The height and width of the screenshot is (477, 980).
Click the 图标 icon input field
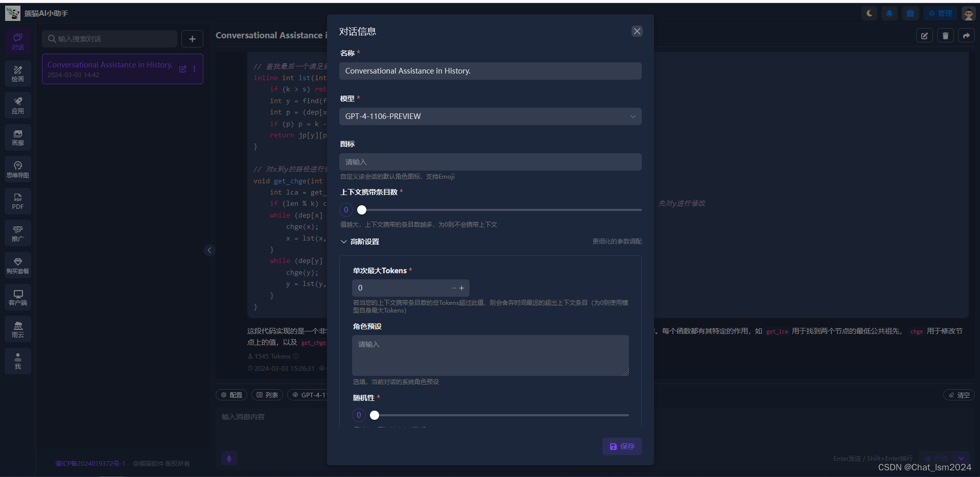pos(490,162)
